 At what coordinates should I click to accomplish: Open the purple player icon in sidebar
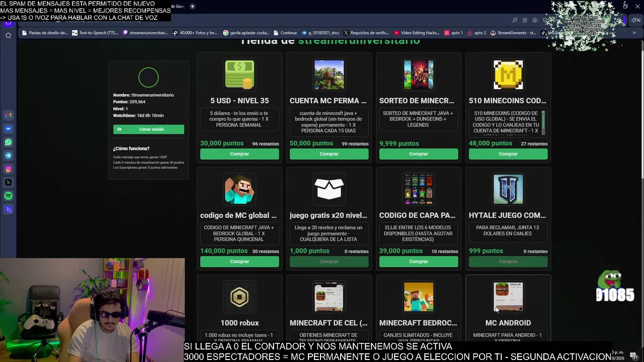point(8,210)
